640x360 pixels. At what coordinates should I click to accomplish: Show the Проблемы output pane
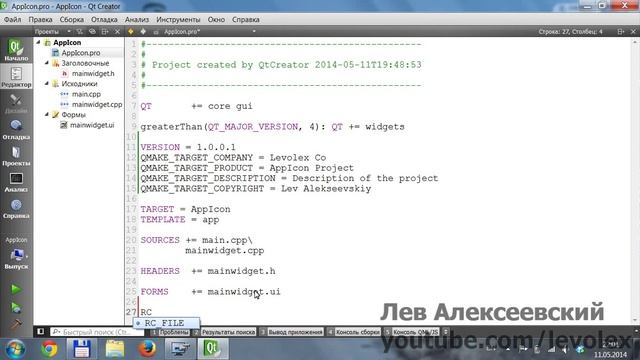[170, 332]
